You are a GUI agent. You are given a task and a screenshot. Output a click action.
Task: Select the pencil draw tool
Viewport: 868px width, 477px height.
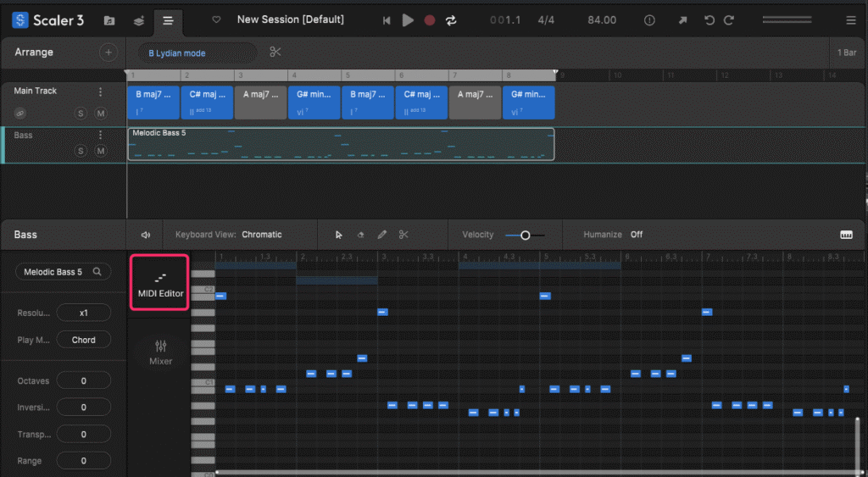pos(381,235)
